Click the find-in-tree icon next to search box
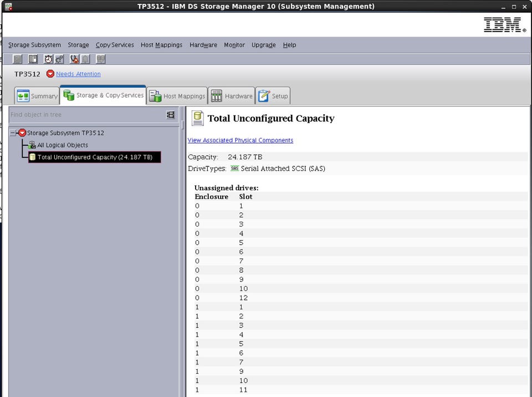The image size is (532, 397). [x=170, y=115]
